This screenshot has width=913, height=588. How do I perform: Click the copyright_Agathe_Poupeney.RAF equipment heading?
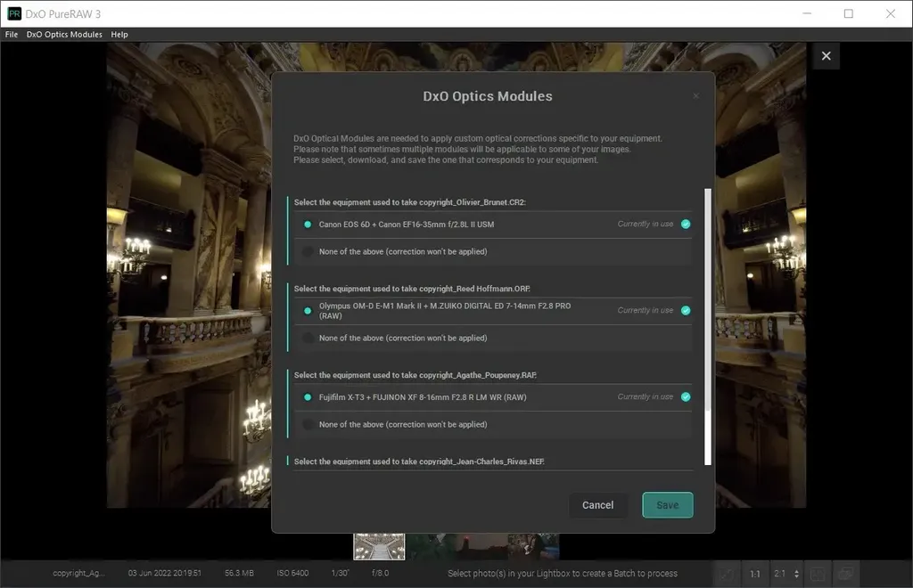click(x=415, y=375)
